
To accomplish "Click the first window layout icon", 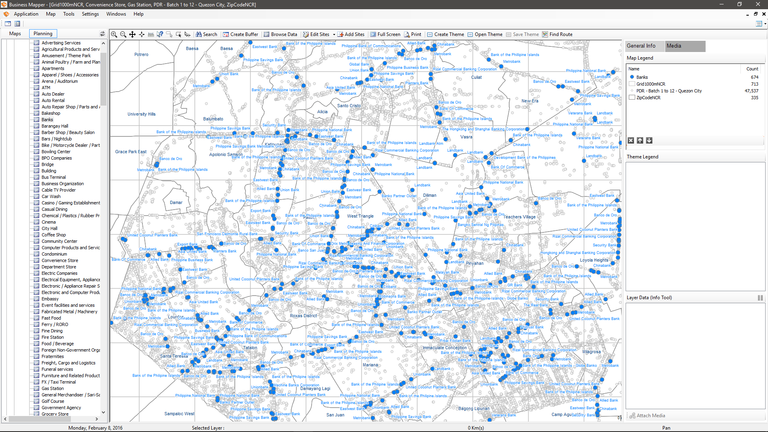I will (x=8, y=24).
